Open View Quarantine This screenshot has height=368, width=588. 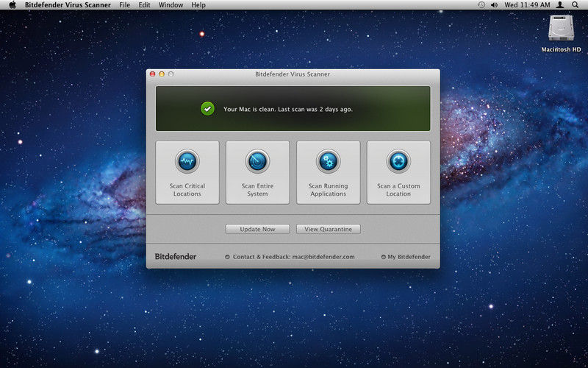[329, 229]
